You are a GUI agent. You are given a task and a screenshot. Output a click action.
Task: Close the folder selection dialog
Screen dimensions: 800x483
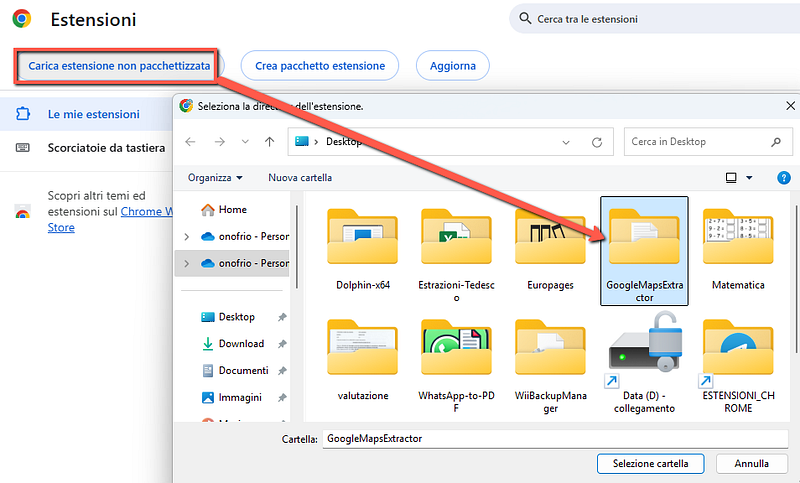[x=790, y=106]
